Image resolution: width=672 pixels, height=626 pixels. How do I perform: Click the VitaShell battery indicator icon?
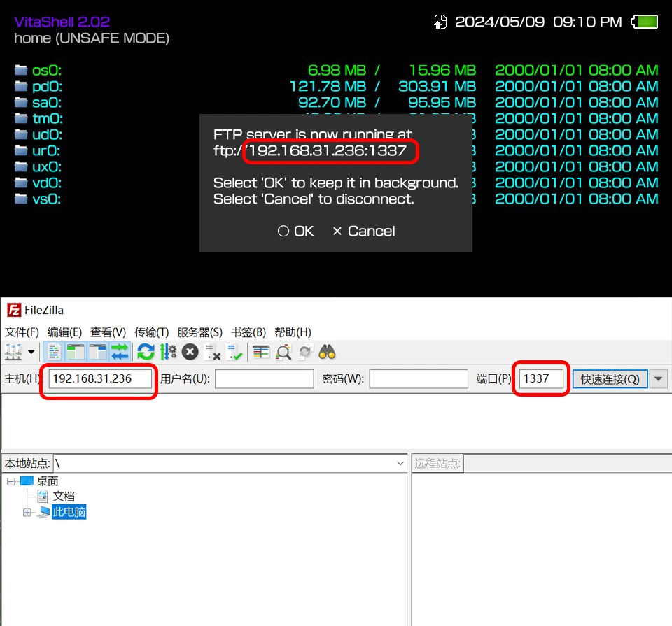(x=645, y=22)
